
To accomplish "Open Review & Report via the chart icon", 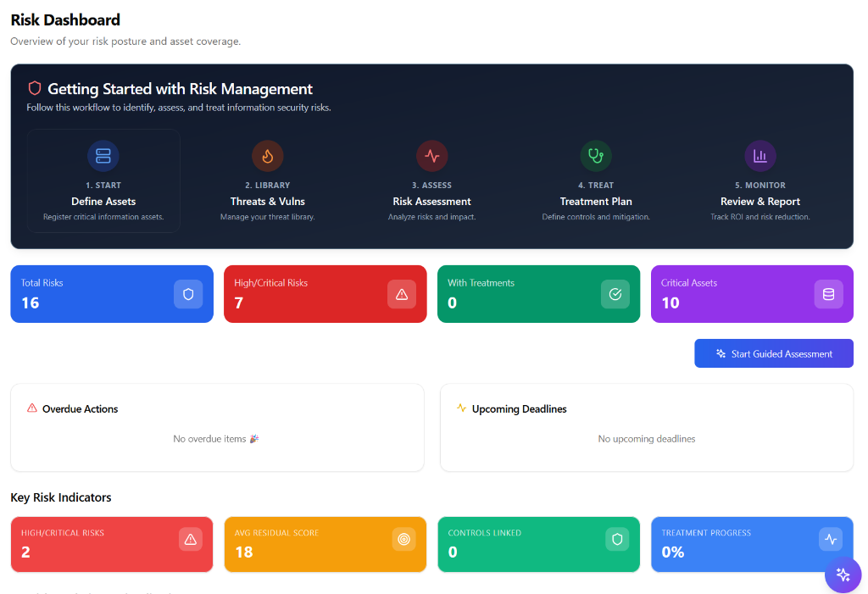I will 760,155.
